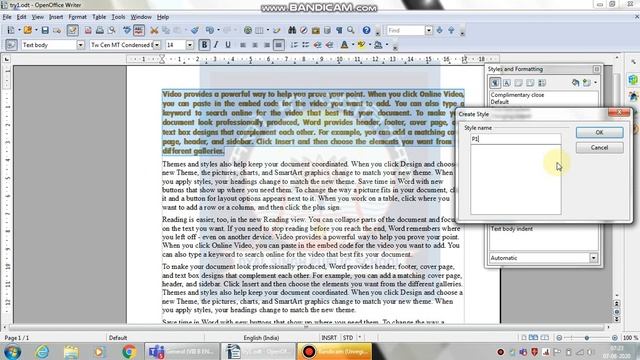The height and width of the screenshot is (360, 640).
Task: Open OpenOffice Help question mark icon
Action: point(367,30)
